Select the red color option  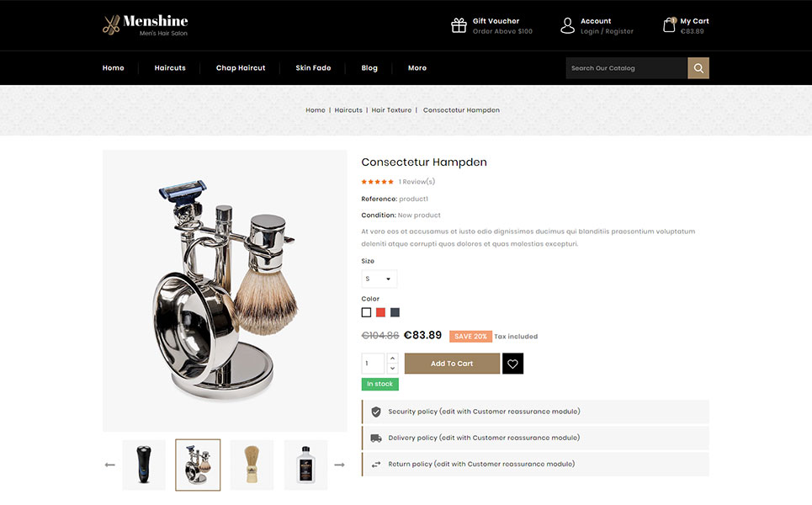pyautogui.click(x=380, y=312)
